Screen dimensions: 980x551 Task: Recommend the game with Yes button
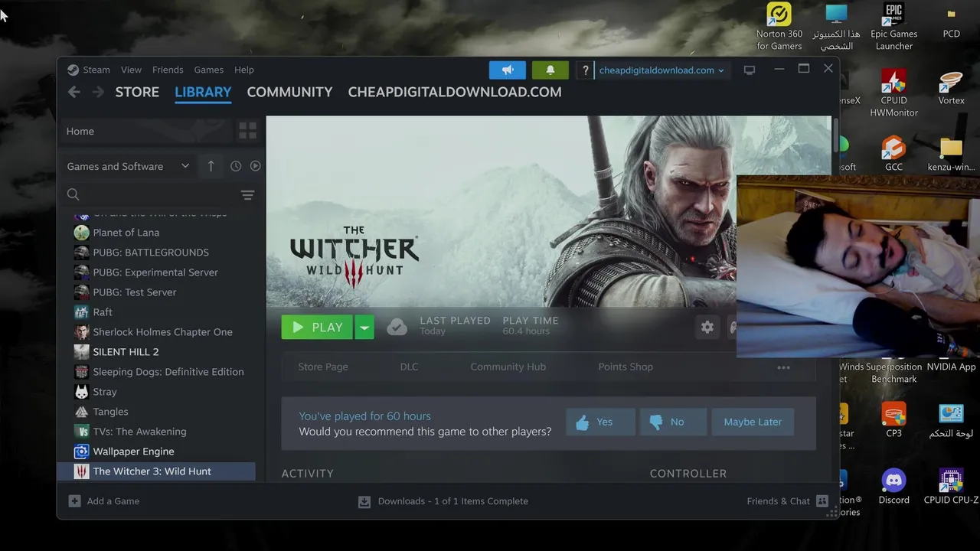600,422
